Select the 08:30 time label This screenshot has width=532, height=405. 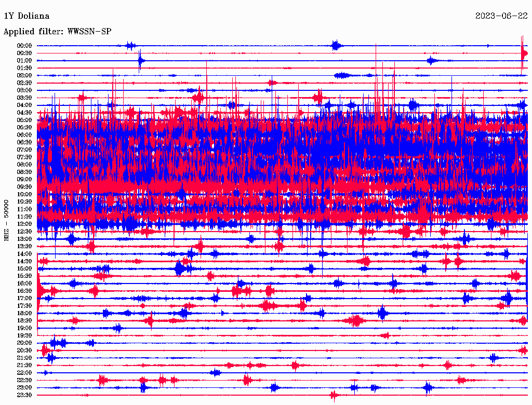click(24, 172)
